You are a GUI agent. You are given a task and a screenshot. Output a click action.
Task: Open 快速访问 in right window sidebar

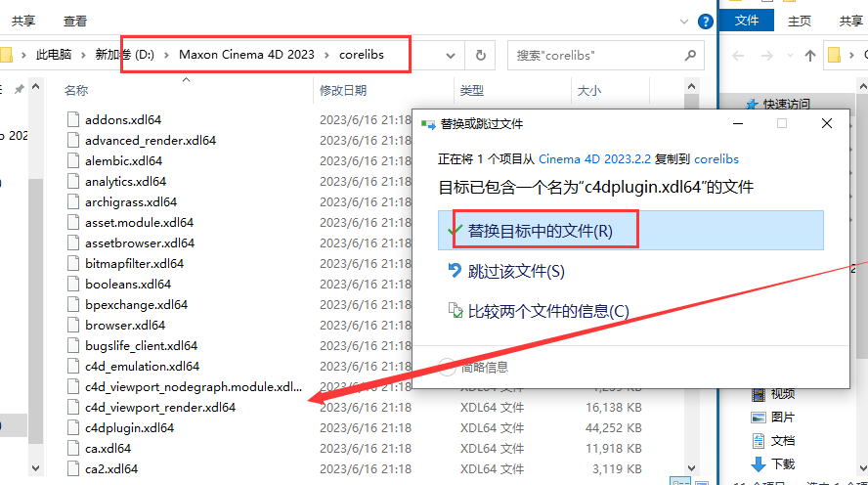(786, 104)
